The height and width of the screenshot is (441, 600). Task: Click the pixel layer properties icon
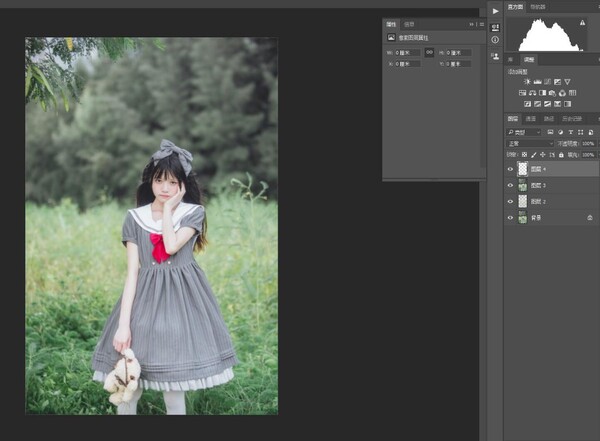point(391,37)
